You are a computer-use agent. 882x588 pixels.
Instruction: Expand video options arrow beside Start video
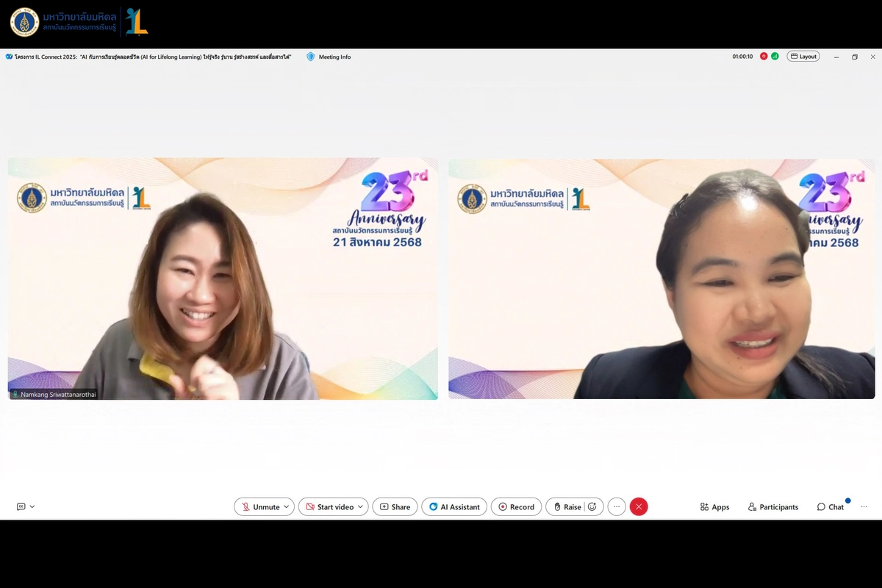click(360, 506)
